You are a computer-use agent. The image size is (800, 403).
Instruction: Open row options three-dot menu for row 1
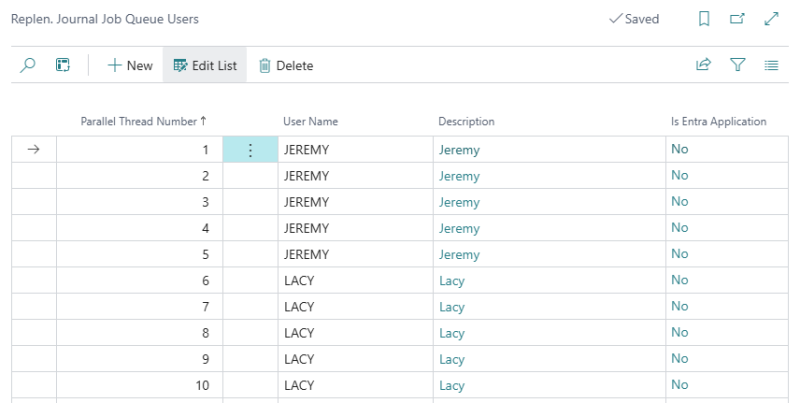[250, 150]
